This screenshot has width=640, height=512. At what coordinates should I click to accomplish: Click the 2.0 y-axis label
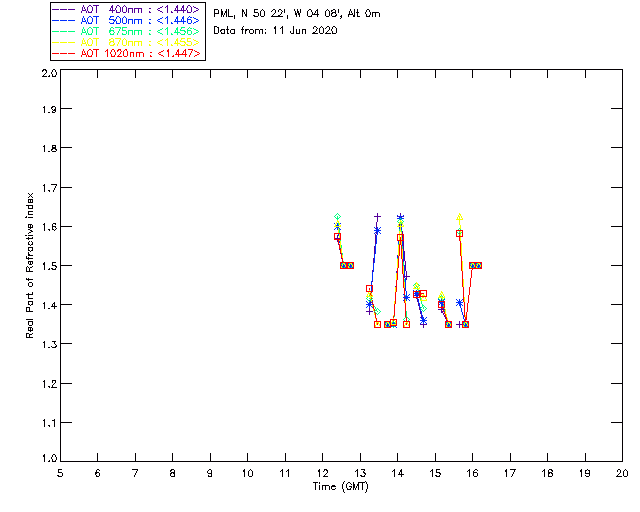[49, 73]
